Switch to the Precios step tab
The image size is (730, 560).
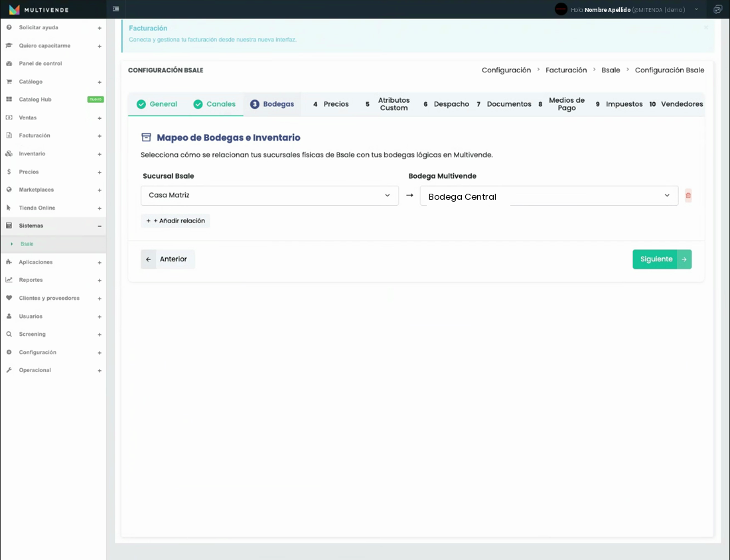(x=330, y=104)
